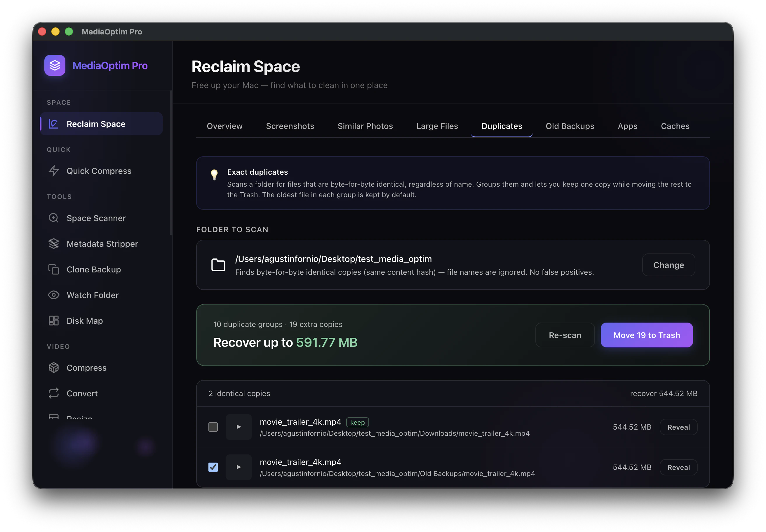Reveal the Old Backups movie_trailer_4k.mp4 file
Viewport: 766px width, 532px height.
pos(679,467)
